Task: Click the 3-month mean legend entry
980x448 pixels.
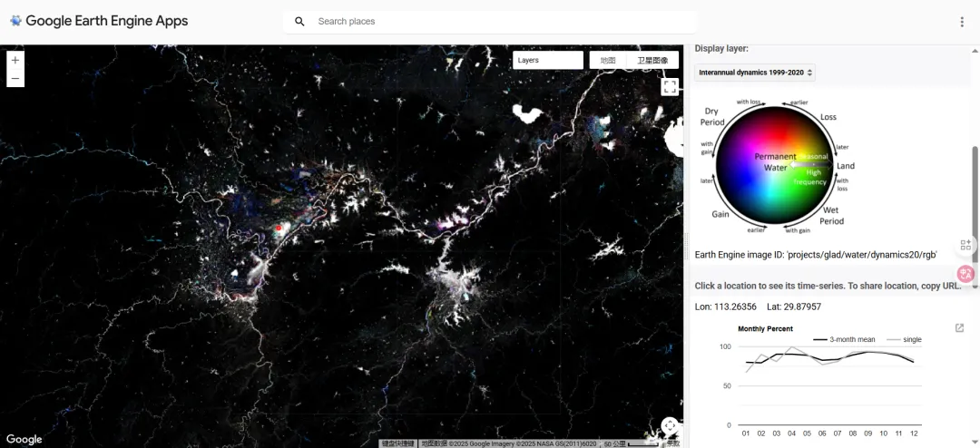Action: click(x=844, y=339)
